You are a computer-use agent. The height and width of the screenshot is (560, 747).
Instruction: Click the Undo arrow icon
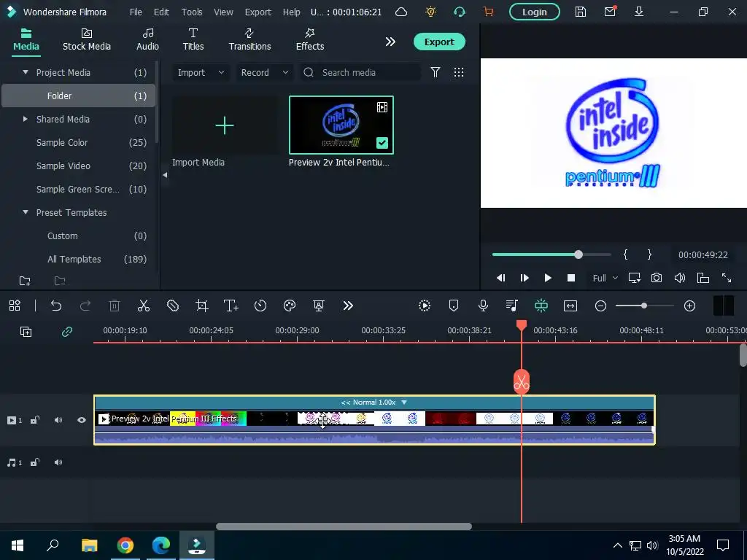tap(56, 306)
